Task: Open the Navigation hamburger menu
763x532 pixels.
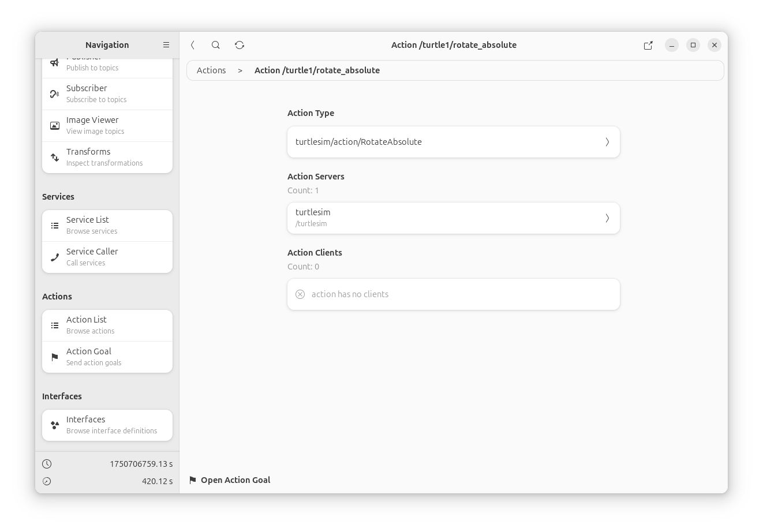Action: [x=166, y=45]
